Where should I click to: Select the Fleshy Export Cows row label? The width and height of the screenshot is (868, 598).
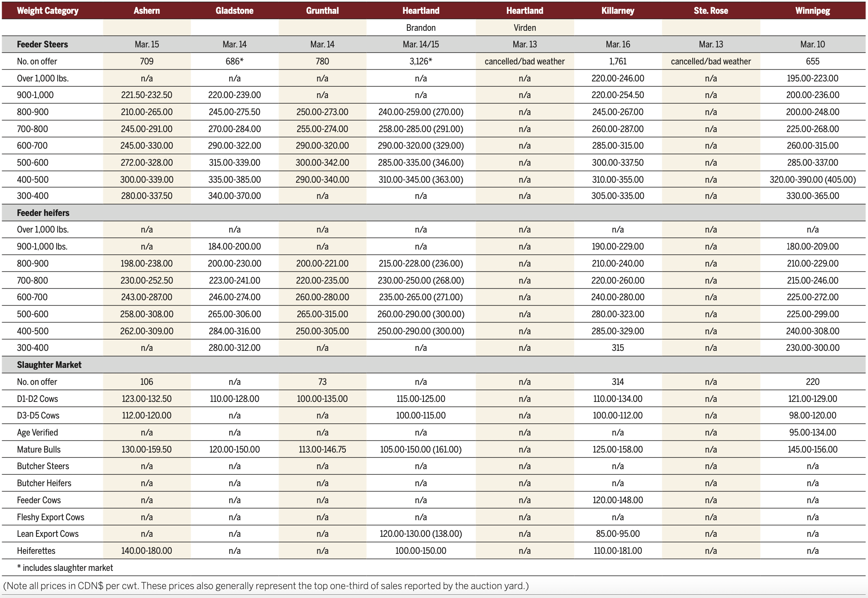51,517
